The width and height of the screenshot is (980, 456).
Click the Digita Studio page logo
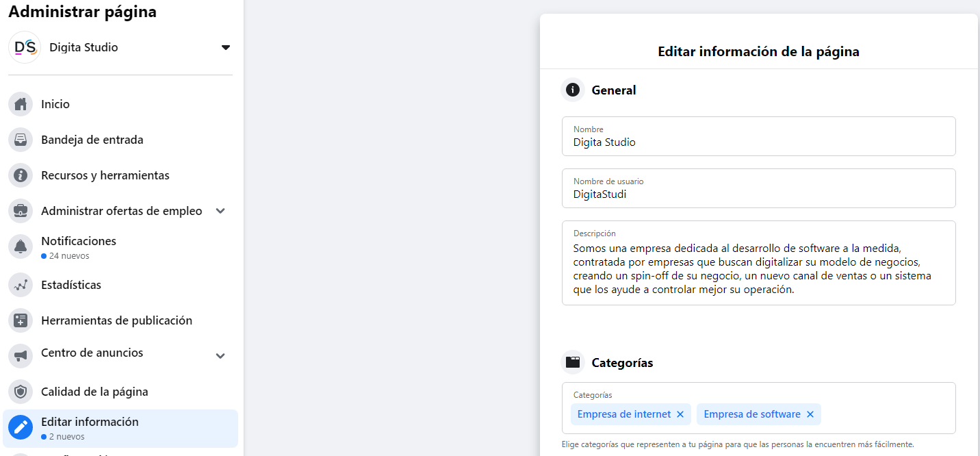click(x=25, y=47)
